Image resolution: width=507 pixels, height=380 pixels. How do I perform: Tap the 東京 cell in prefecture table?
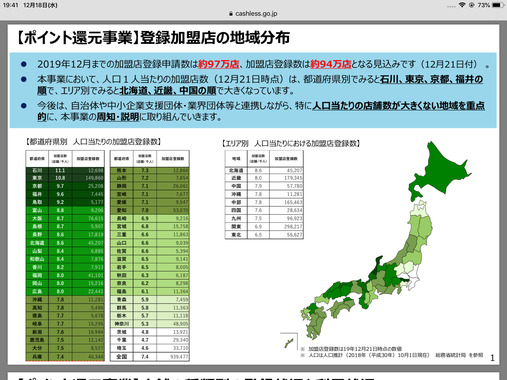point(37,178)
